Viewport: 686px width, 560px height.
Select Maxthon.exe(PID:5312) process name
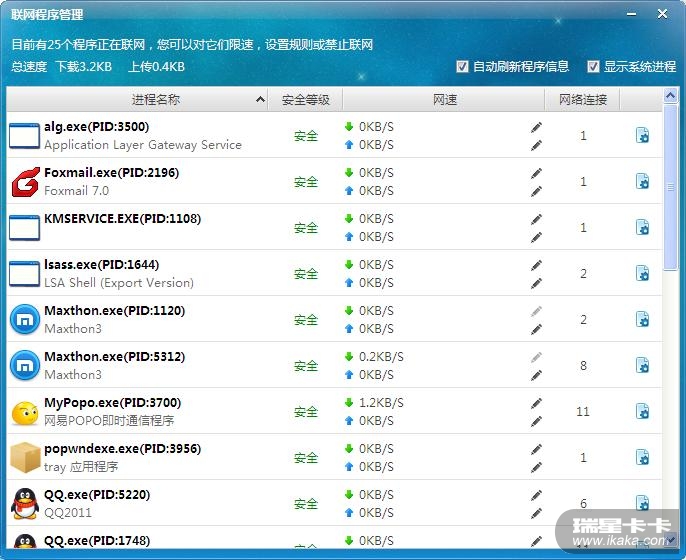click(115, 357)
